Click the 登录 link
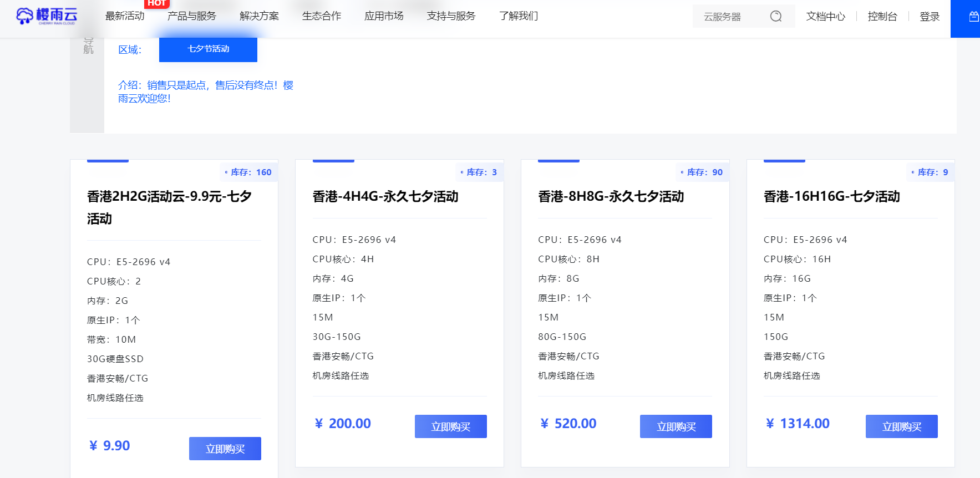The image size is (980, 478). [x=930, y=17]
